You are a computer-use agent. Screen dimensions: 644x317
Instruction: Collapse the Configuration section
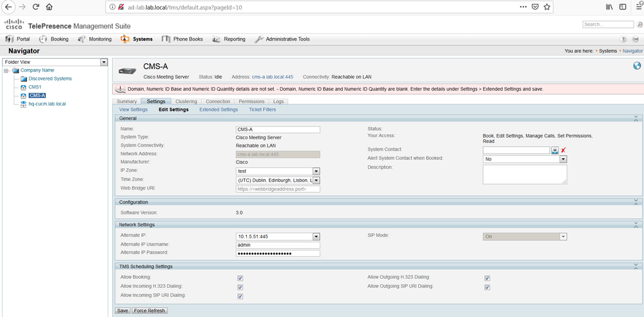point(636,202)
